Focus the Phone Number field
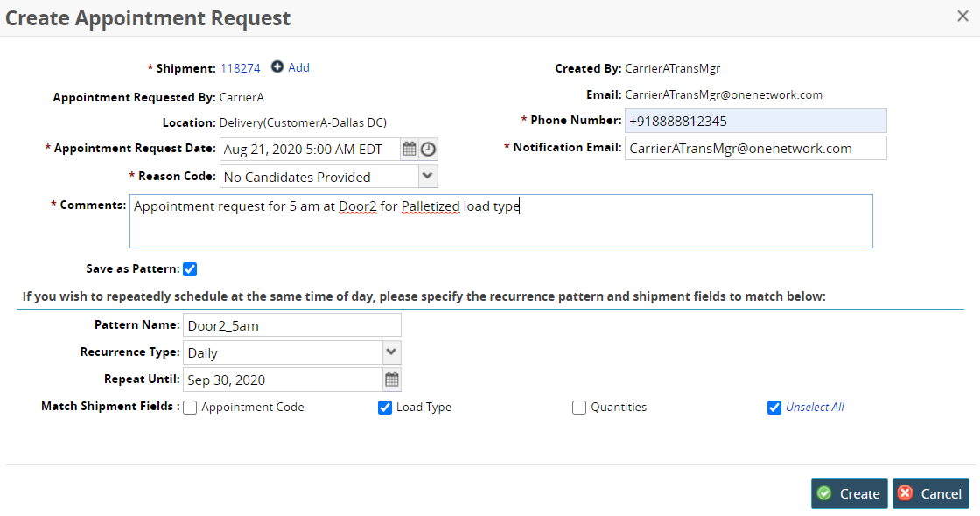The height and width of the screenshot is (516, 980). 754,121
